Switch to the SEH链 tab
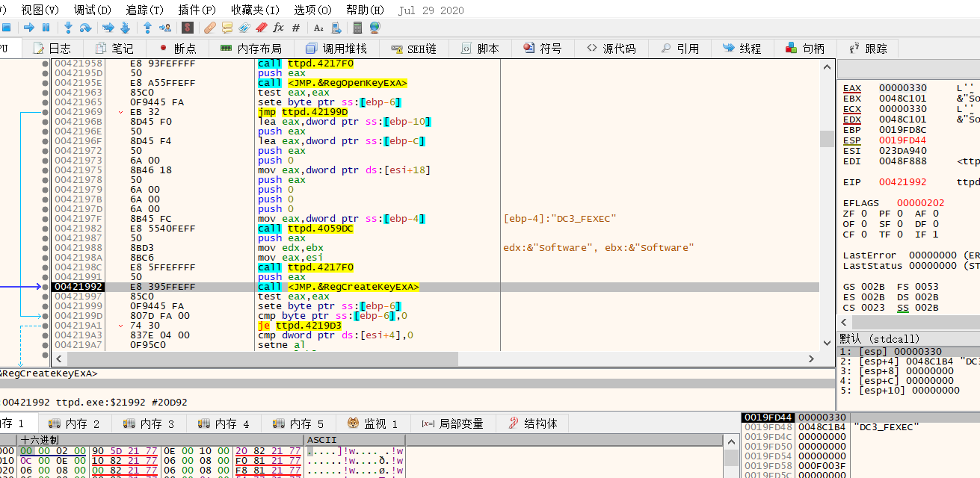980x478 pixels. tap(413, 49)
